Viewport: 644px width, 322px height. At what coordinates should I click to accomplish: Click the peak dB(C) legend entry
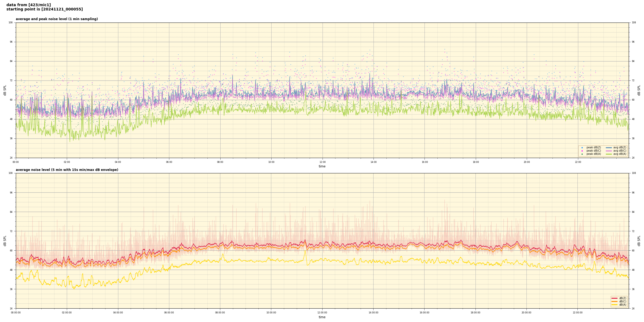[x=594, y=151]
